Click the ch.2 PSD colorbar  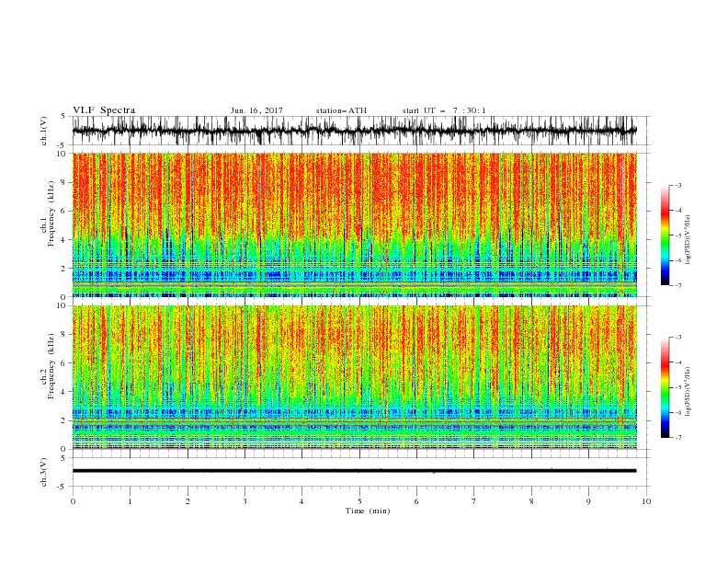(665, 387)
